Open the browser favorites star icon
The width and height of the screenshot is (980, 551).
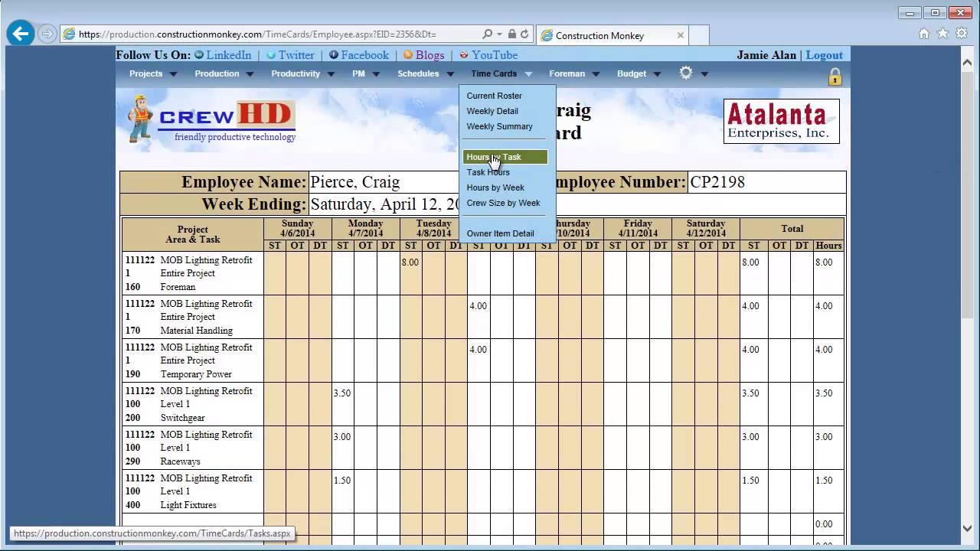point(942,34)
